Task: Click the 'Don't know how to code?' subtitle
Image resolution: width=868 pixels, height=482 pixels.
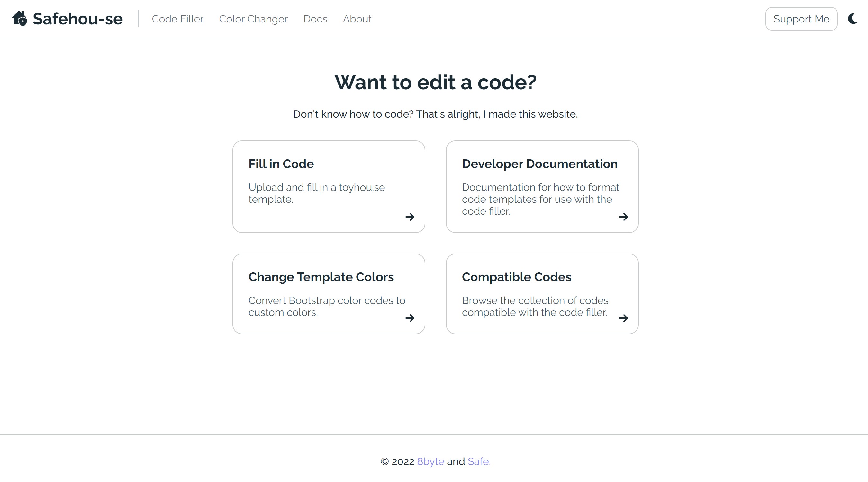Action: click(x=435, y=114)
